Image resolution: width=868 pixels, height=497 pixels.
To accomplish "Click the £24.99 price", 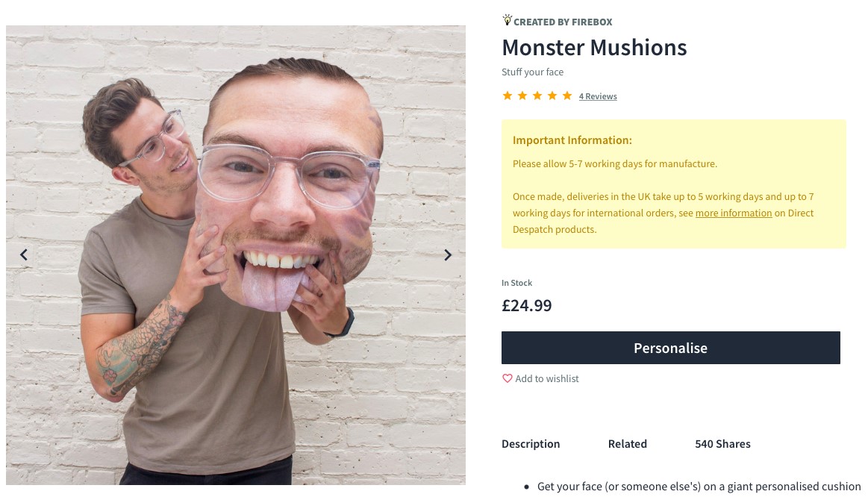I will (x=526, y=305).
